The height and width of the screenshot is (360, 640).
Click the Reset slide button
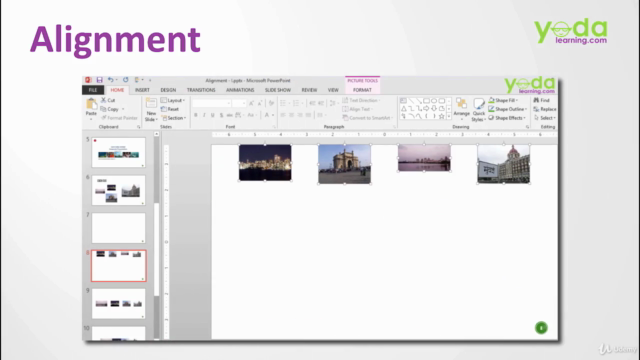pyautogui.click(x=170, y=109)
